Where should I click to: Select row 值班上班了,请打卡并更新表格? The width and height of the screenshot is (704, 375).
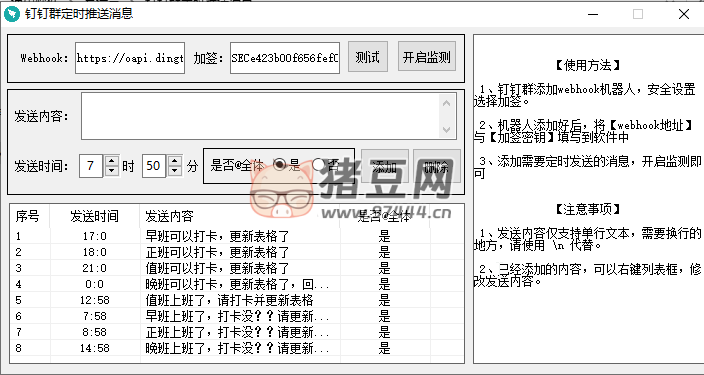pyautogui.click(x=237, y=300)
